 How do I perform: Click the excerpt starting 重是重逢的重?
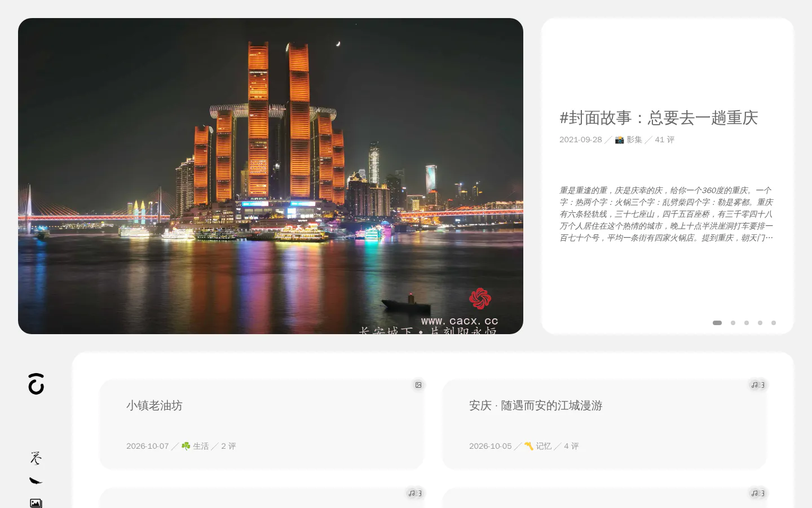pos(667,214)
